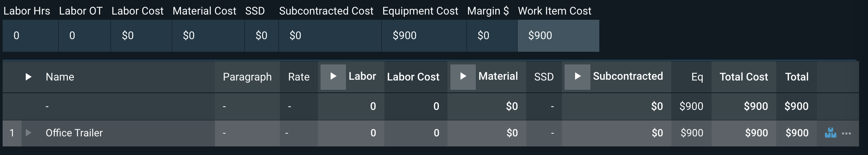The height and width of the screenshot is (155, 868).
Task: Expand all rows using the Name header arrow
Action: (x=28, y=77)
